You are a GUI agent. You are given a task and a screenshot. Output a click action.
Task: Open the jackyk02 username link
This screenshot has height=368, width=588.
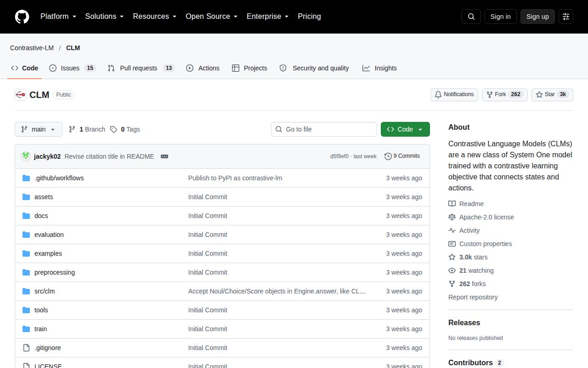tap(47, 156)
